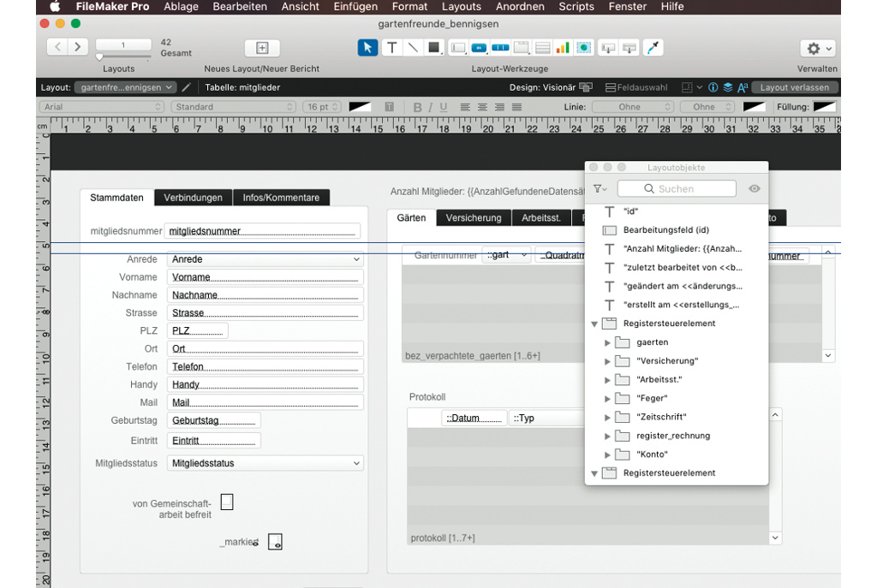
Task: Click the edit layout pencil icon
Action: pos(187,87)
